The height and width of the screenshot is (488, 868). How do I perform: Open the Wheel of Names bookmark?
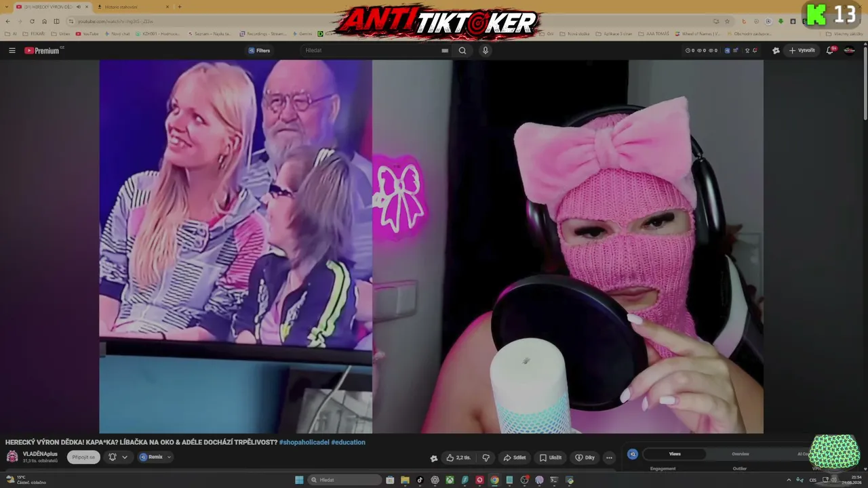coord(697,33)
